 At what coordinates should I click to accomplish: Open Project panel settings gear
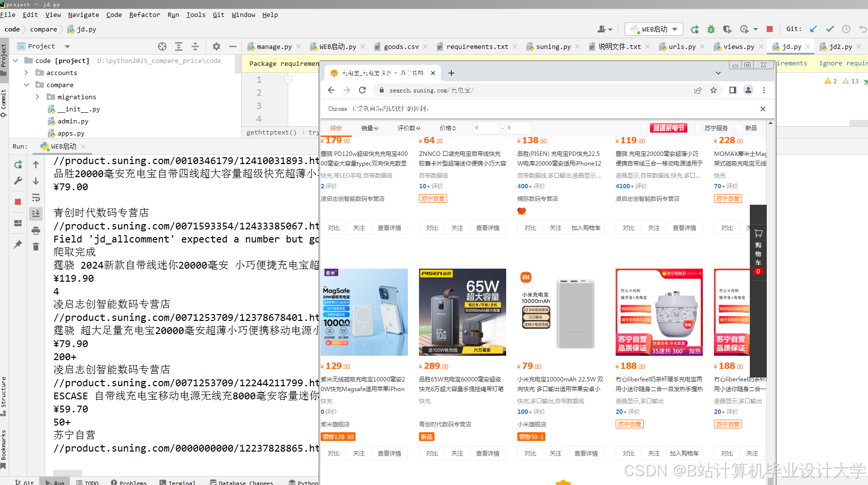(x=217, y=46)
